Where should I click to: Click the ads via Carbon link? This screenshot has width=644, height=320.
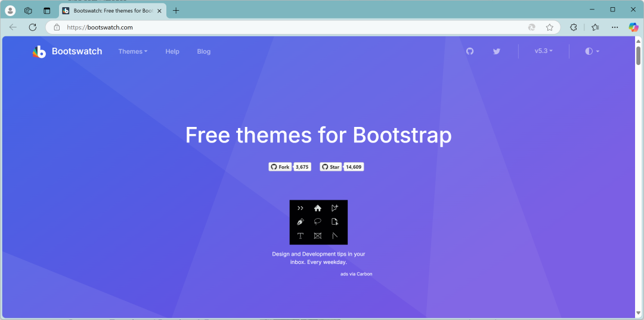tap(356, 274)
